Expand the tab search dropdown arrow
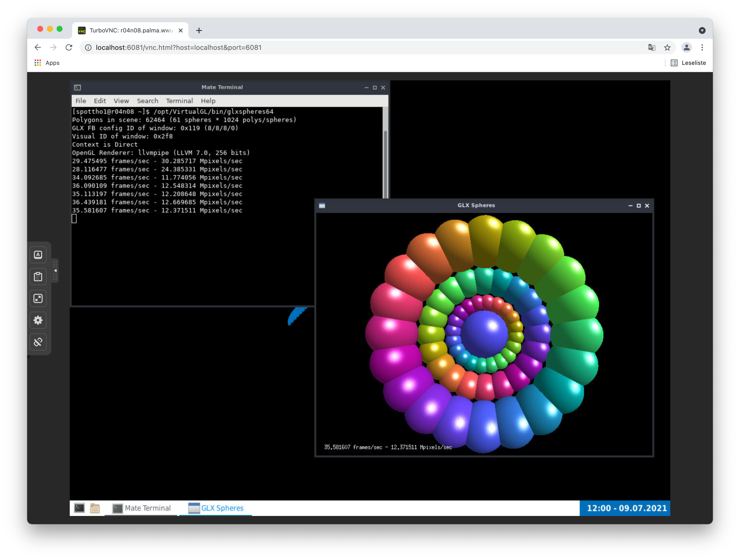The height and width of the screenshot is (560, 740). tap(702, 30)
